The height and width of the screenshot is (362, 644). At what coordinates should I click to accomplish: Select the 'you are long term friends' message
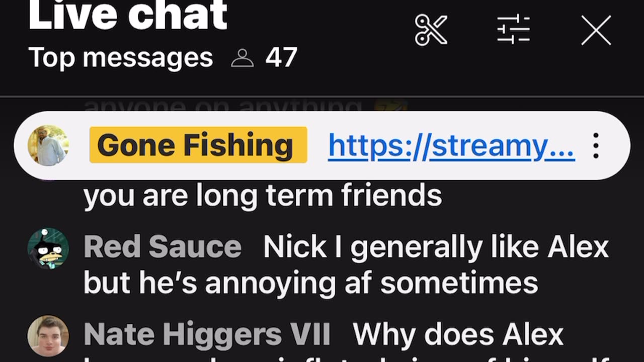tap(263, 196)
